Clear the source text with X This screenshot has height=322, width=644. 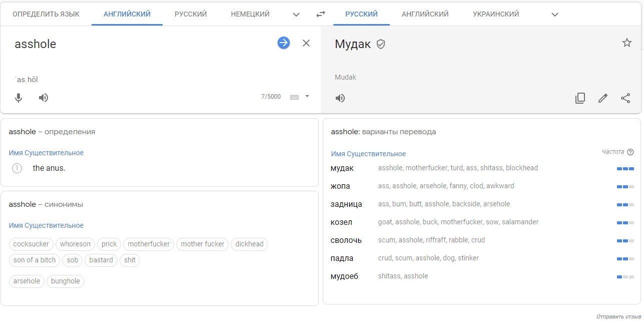tap(306, 43)
